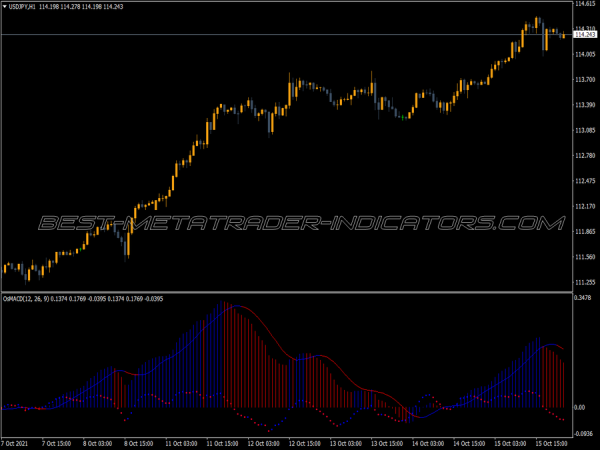Click the 7 Oct 15:00 time label
The image size is (600, 450).
pos(56,443)
